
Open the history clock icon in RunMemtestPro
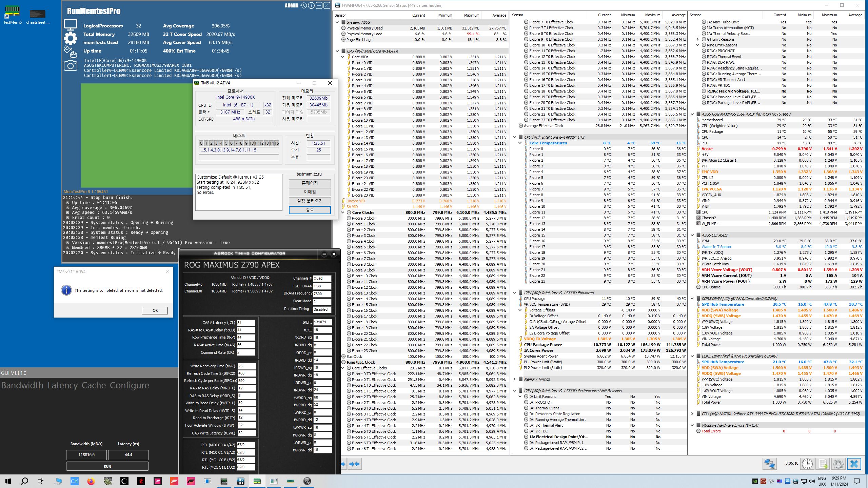pos(303,5)
